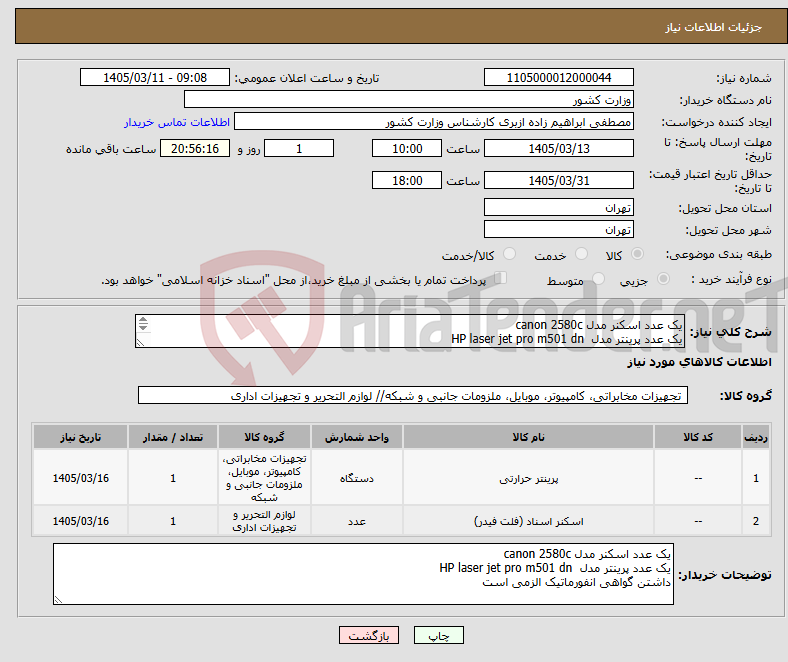
Task: Click the response deadline date 1405/03/13
Action: pyautogui.click(x=558, y=148)
